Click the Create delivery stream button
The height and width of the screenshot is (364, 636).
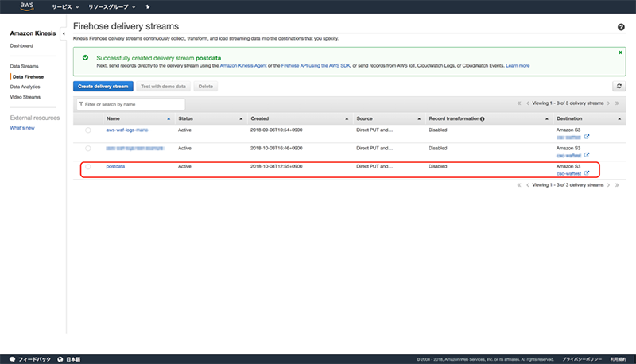tap(103, 86)
